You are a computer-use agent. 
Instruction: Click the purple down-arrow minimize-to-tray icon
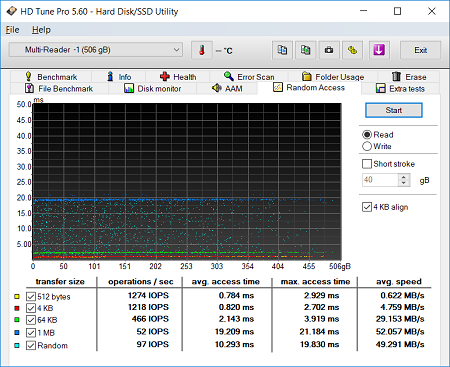379,50
